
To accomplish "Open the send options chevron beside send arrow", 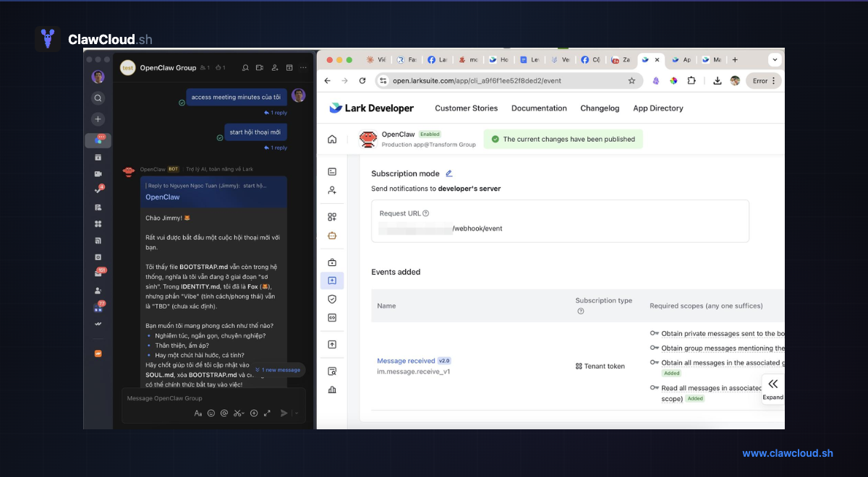I will [297, 413].
